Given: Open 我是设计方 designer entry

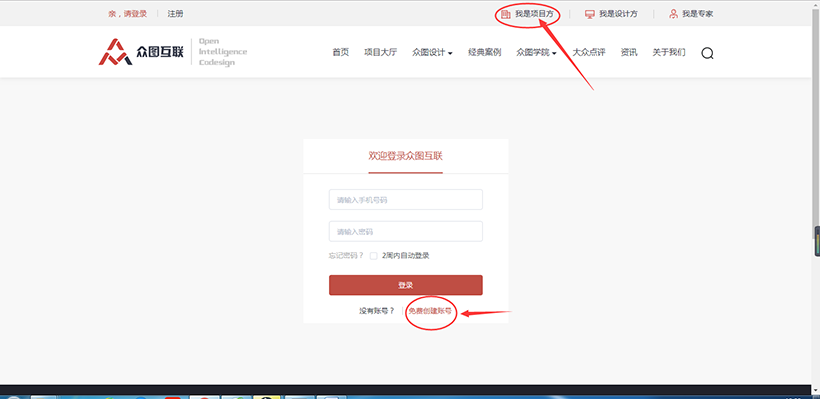Looking at the screenshot, I should pos(611,14).
